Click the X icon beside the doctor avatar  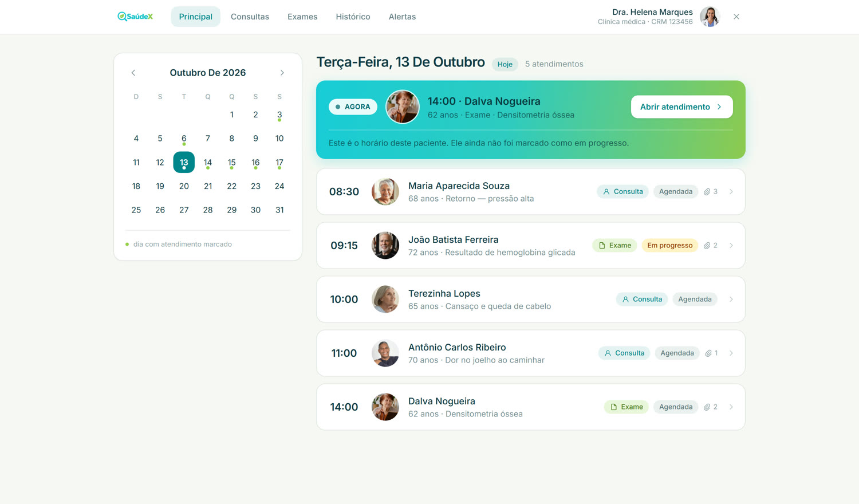coord(736,17)
